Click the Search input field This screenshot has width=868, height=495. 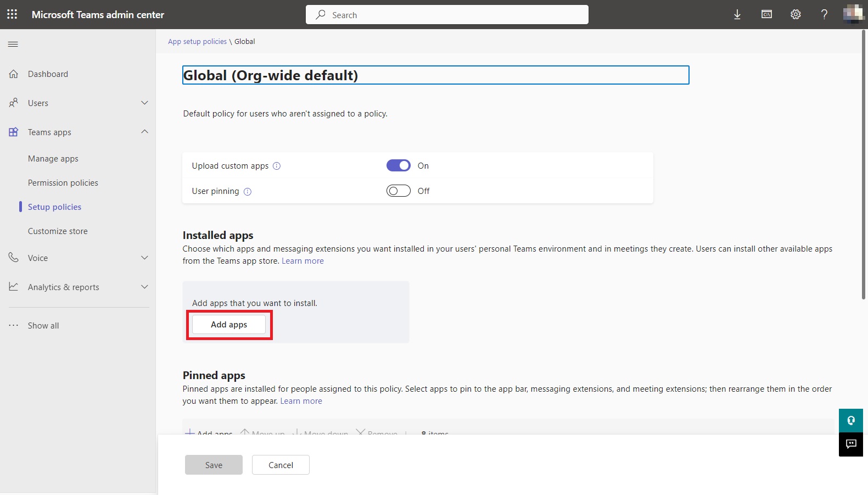447,15
